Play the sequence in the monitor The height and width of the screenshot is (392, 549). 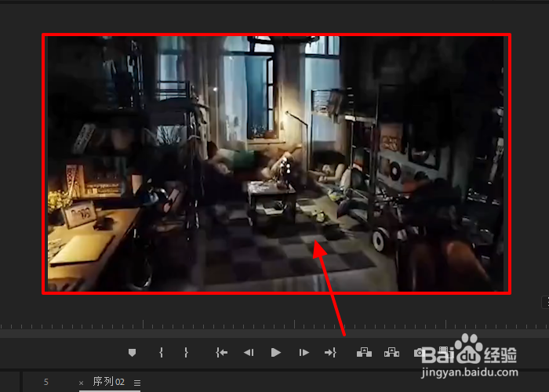click(276, 353)
